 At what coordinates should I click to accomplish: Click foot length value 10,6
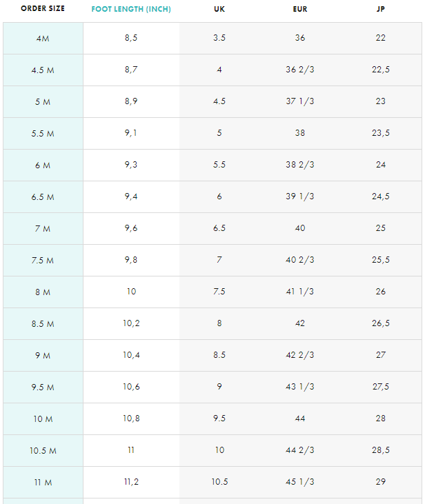click(x=131, y=387)
